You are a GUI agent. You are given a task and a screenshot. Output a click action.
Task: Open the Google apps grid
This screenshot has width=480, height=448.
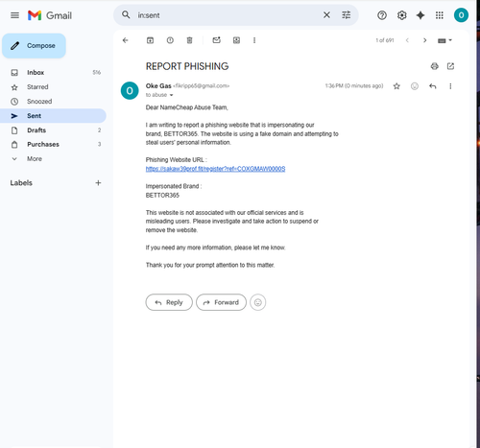(440, 15)
